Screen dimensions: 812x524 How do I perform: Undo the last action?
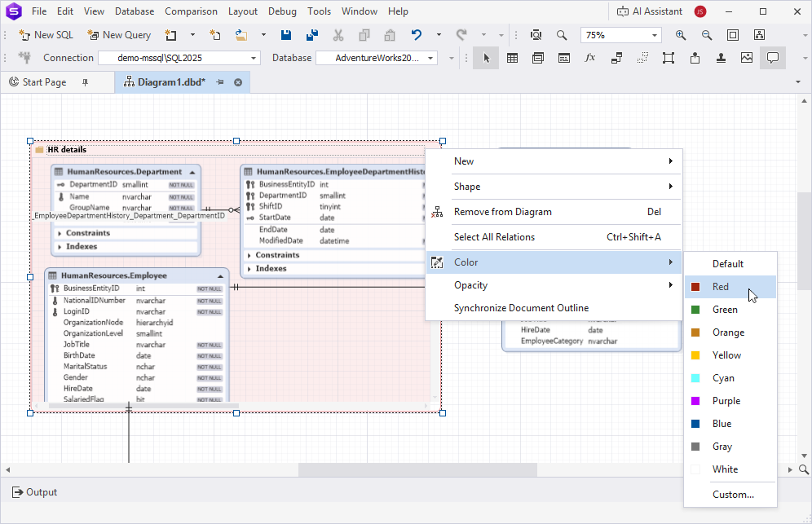pos(417,35)
